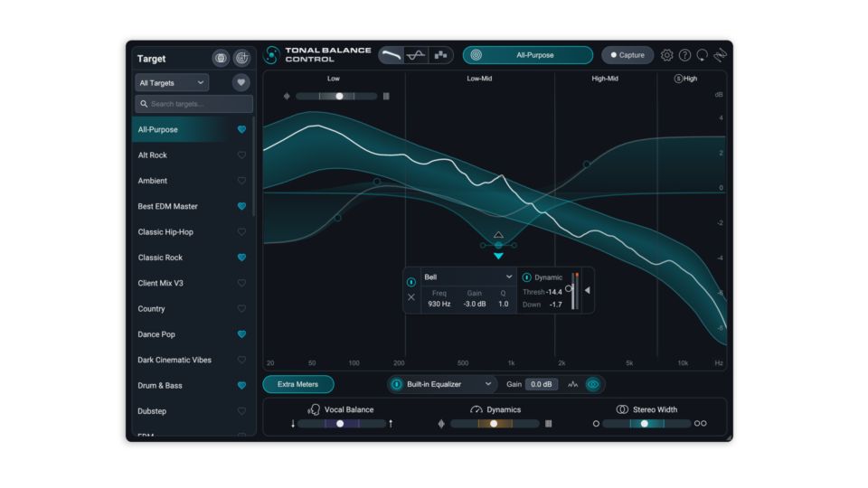Click the spectrum analyzer icon next to Gain

[573, 384]
